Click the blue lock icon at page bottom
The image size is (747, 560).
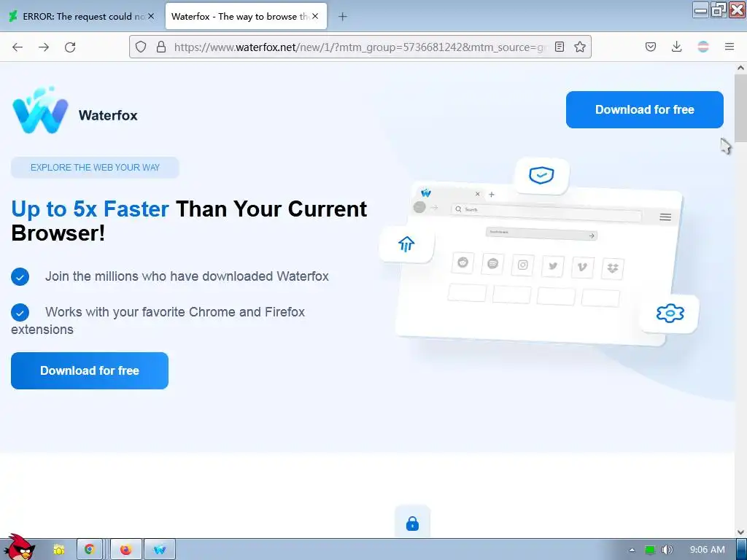click(x=413, y=524)
